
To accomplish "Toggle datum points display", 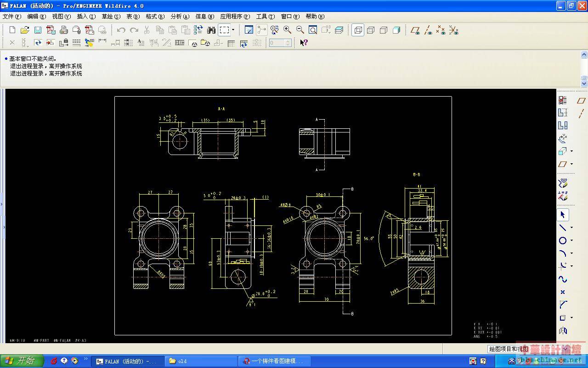I will click(x=441, y=30).
